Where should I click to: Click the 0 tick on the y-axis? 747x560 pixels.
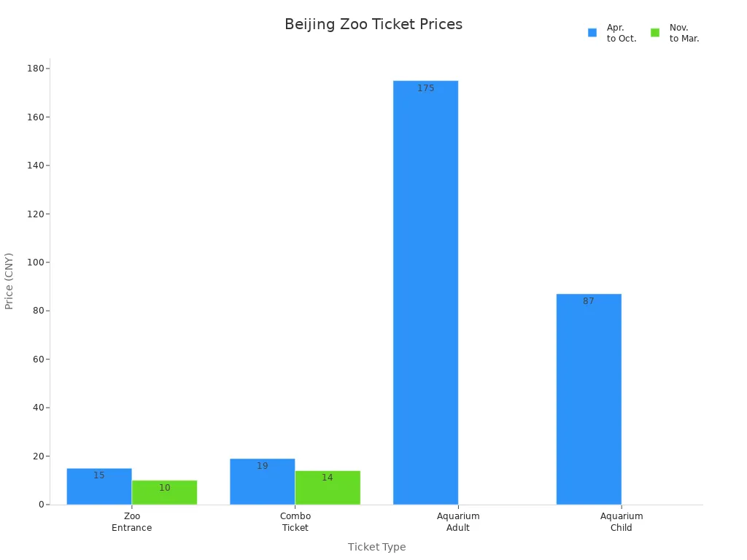[42, 505]
